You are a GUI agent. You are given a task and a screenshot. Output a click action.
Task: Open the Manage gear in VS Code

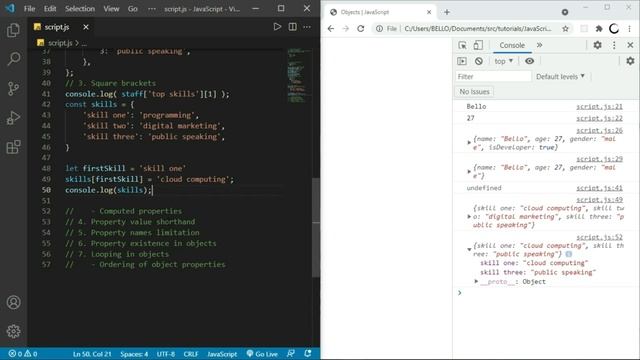coord(13,331)
